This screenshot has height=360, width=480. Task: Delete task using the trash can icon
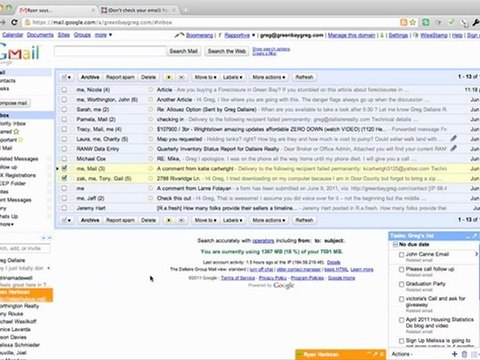464,354
